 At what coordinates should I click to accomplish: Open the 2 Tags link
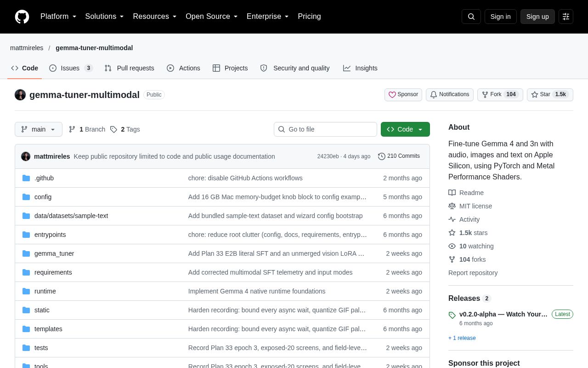click(125, 129)
